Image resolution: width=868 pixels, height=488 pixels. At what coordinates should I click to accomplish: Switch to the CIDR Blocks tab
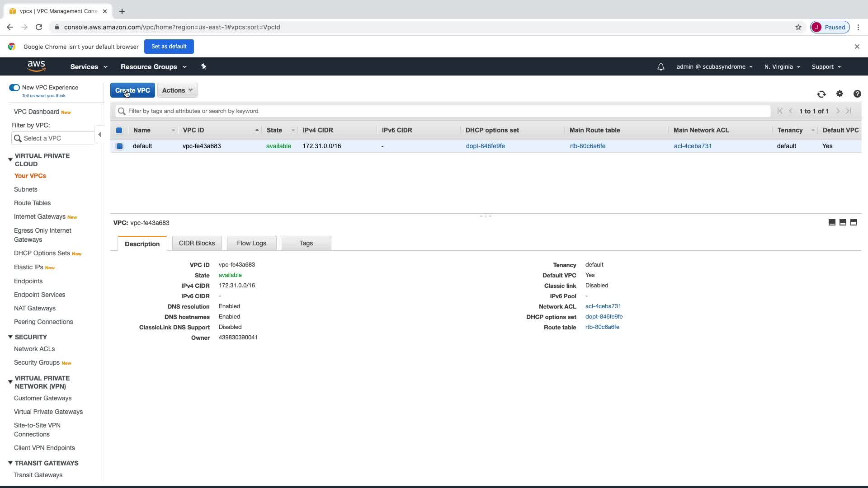pyautogui.click(x=197, y=243)
